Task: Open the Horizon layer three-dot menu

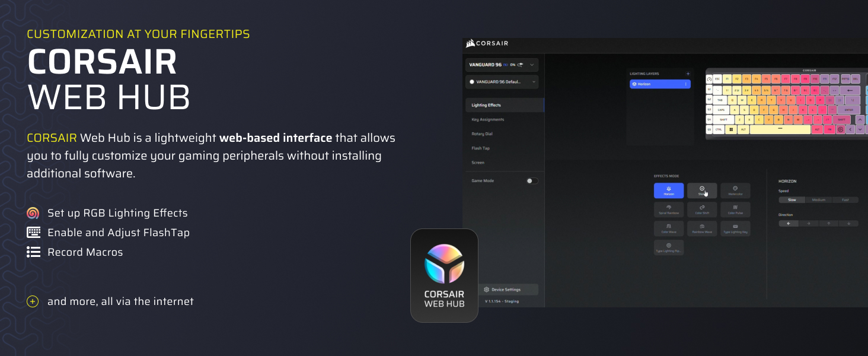Action: click(x=687, y=84)
